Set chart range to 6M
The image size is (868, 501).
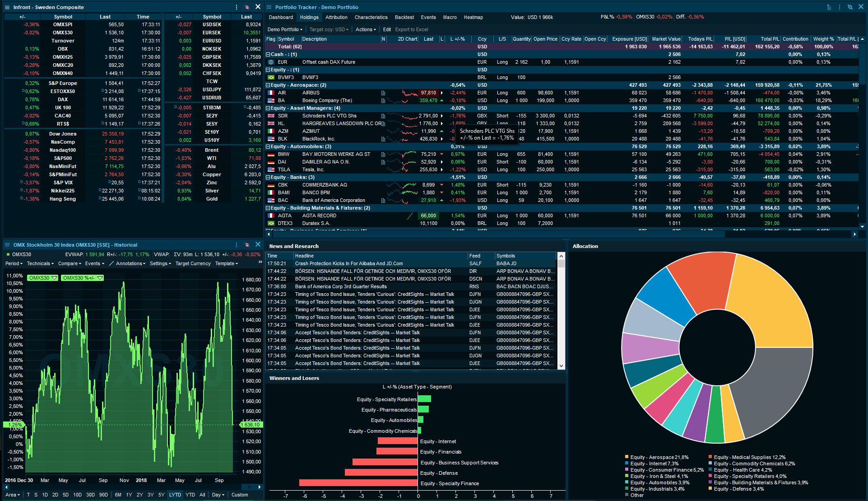[x=118, y=495]
